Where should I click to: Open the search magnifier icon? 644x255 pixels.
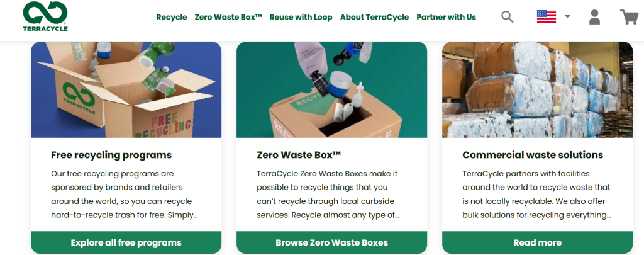508,17
